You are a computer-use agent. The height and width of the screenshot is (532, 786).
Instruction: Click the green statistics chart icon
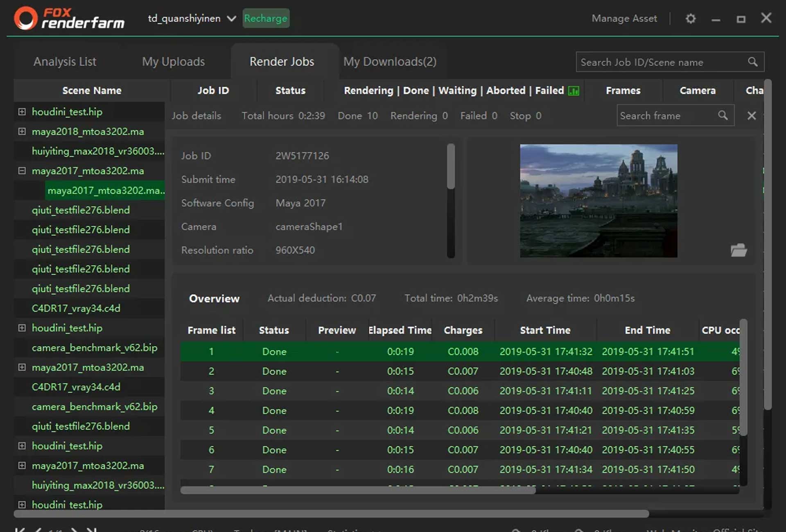(574, 91)
